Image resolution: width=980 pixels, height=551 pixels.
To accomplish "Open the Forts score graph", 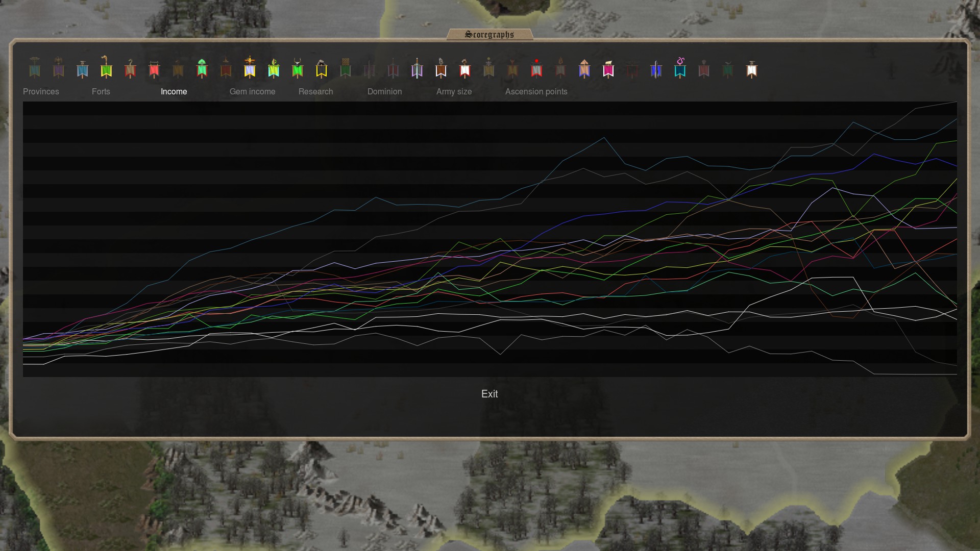I will pos(101,92).
